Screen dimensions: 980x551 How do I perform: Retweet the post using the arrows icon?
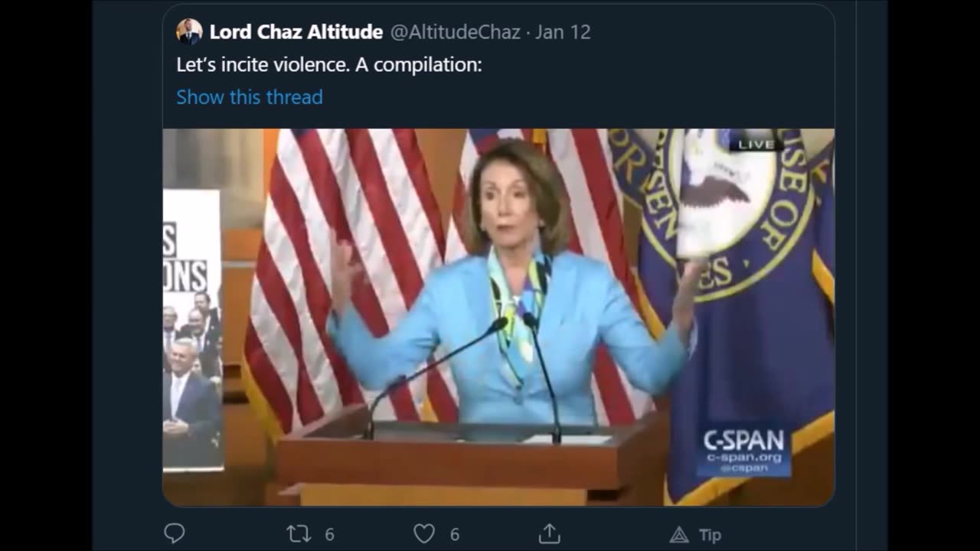(x=299, y=534)
